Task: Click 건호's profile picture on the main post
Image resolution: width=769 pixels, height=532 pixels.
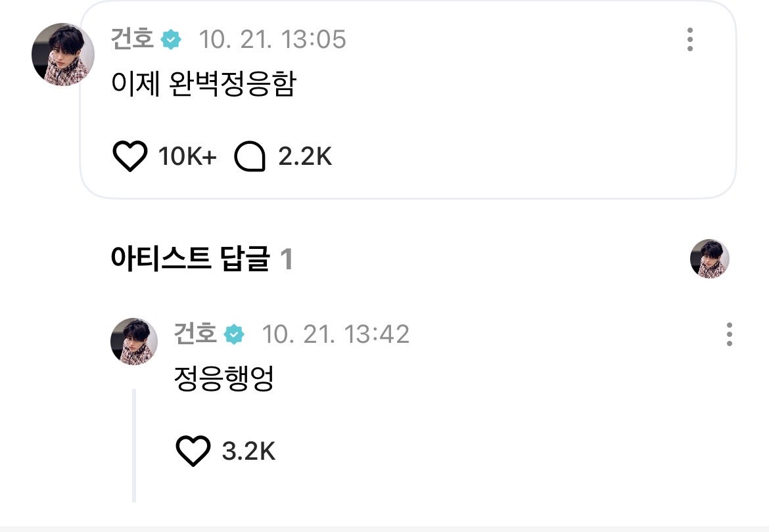Action: [x=63, y=55]
